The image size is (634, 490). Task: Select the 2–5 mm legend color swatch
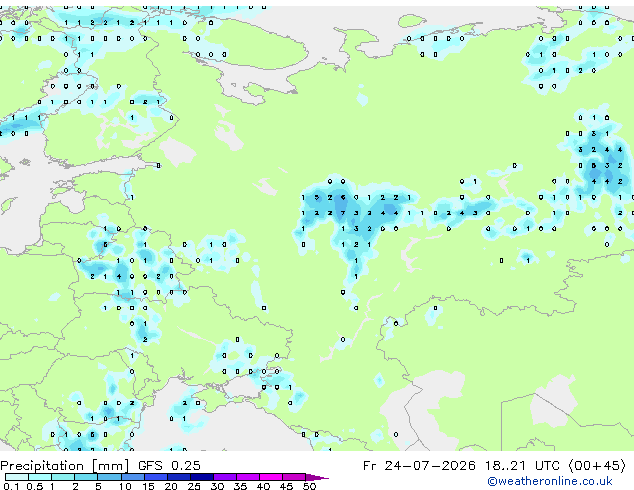click(86, 477)
